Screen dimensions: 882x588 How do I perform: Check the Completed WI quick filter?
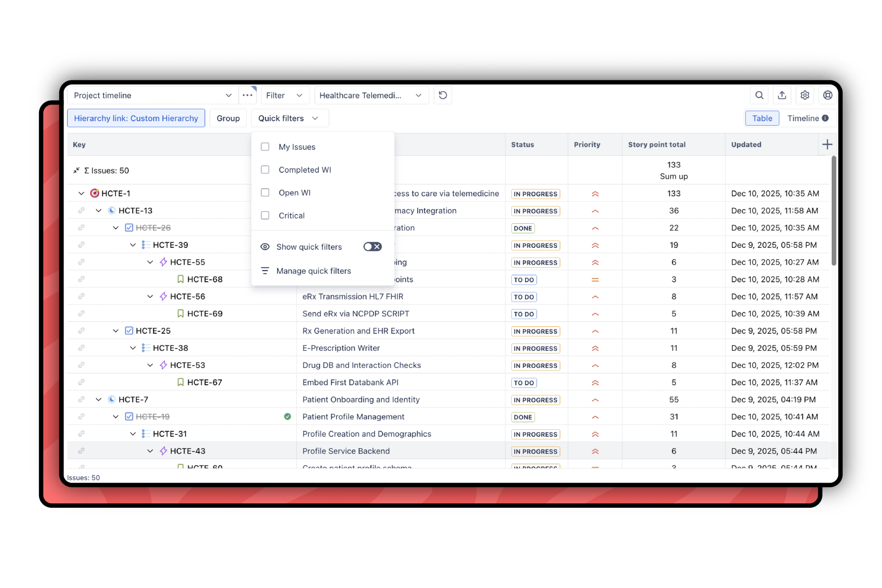click(x=265, y=170)
